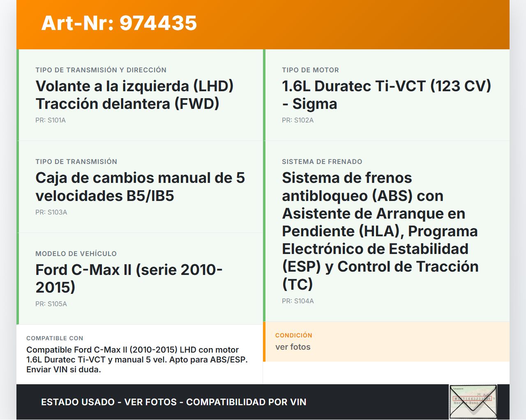Screen dimensions: 526x420
Task: Select the 'TIPO DE TRANSMISIÓN Y DIRECCIÓN' label
Action: point(101,70)
